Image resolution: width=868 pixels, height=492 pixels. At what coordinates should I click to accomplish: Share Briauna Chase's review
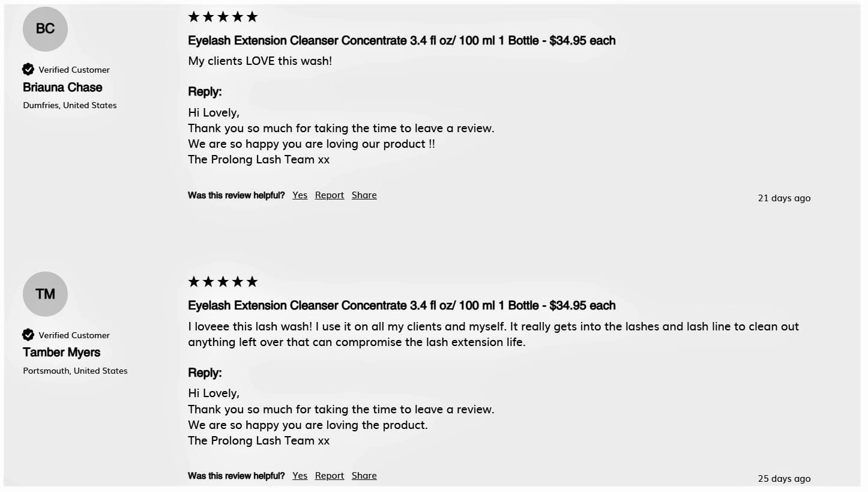click(x=364, y=195)
